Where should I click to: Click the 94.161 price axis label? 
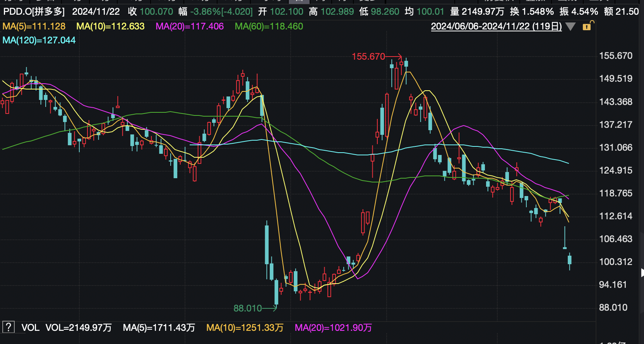click(x=613, y=285)
